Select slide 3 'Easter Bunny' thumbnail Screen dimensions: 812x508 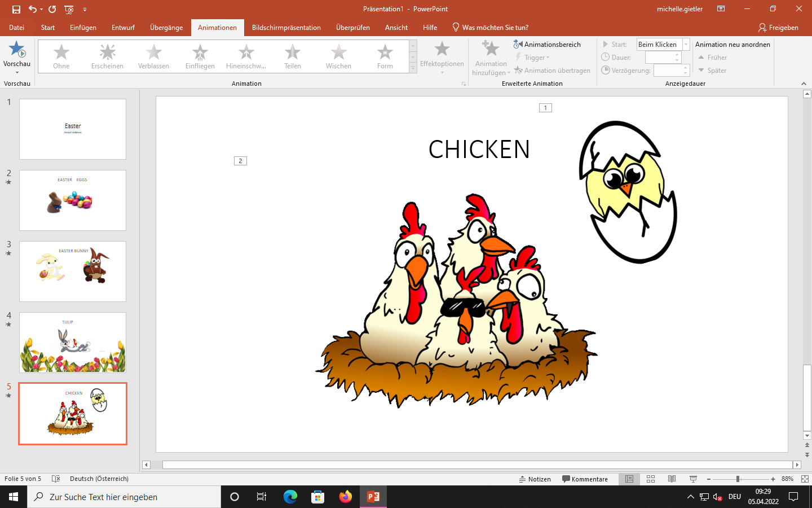pyautogui.click(x=73, y=271)
